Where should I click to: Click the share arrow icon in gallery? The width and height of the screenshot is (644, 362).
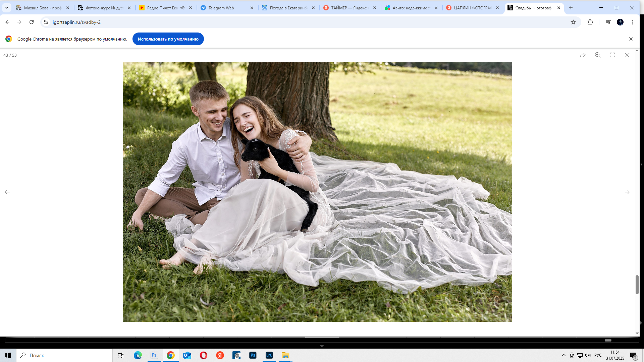pos(583,55)
